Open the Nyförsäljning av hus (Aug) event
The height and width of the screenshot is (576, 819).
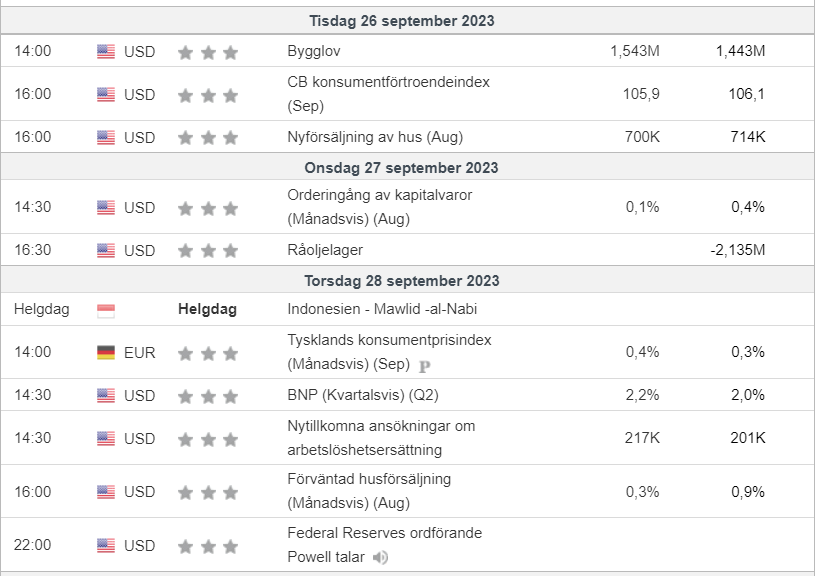coord(375,137)
